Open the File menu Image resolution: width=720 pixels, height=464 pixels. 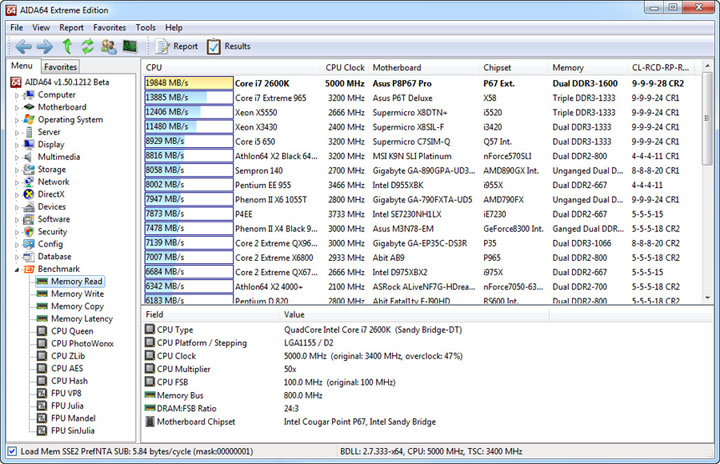click(x=17, y=28)
